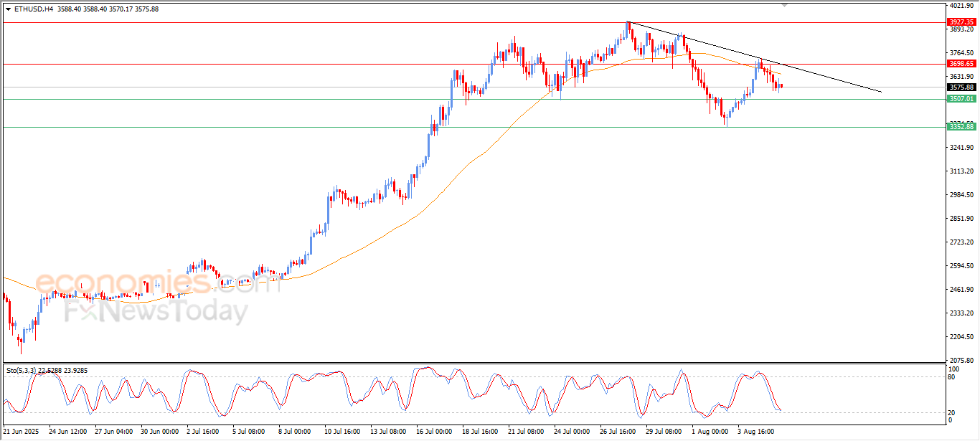Screen dimensions: 980x441
Task: Click the chart shift triangle marker at top
Action: pyautogui.click(x=785, y=5)
